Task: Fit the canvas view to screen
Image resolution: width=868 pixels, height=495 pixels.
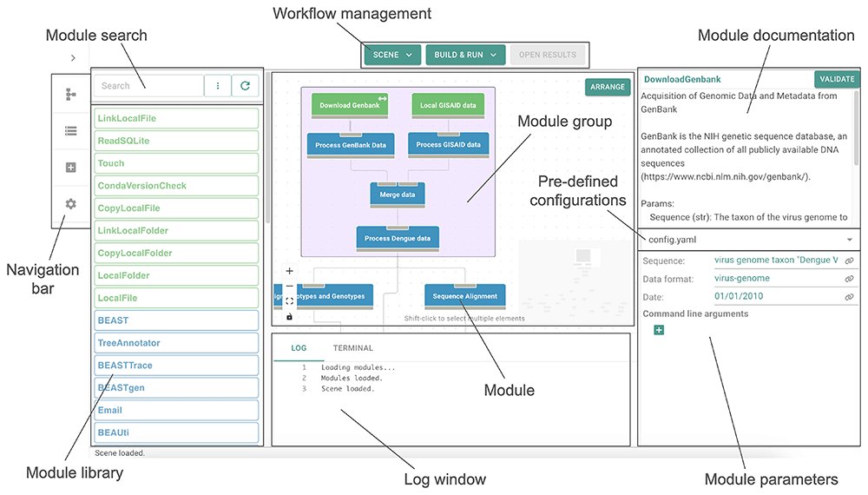Action: click(x=289, y=301)
